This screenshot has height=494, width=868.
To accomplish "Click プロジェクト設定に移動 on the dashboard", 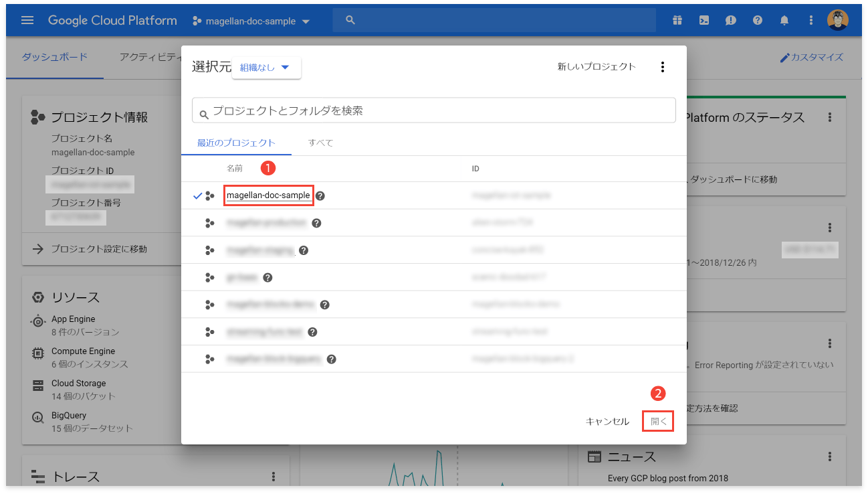I will coord(99,249).
